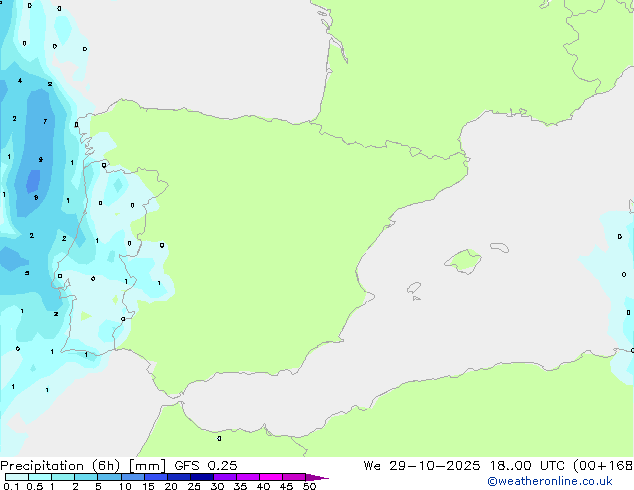Viewport: 634px width, 490px height.
Task: Pick the 15–20 mm legend color box
Action: pyautogui.click(x=156, y=477)
